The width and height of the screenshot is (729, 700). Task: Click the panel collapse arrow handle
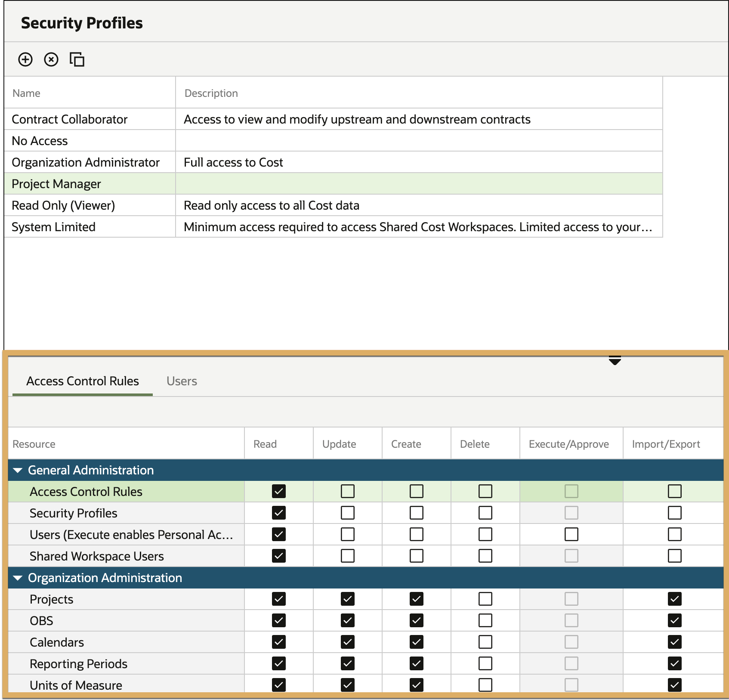615,361
